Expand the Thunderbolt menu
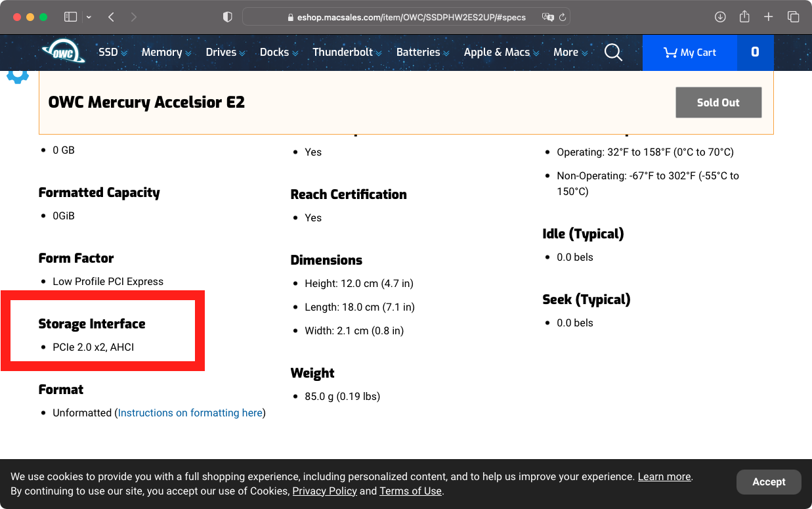The width and height of the screenshot is (812, 509). click(347, 52)
